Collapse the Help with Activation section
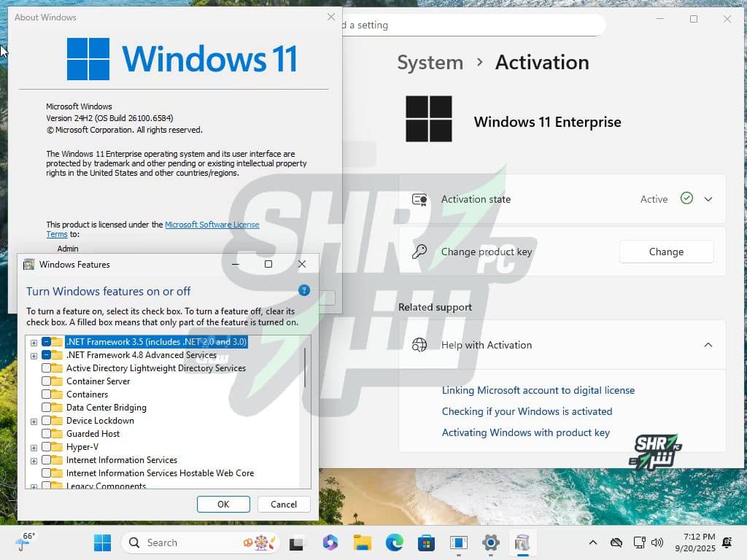This screenshot has height=560, width=747. 708,345
